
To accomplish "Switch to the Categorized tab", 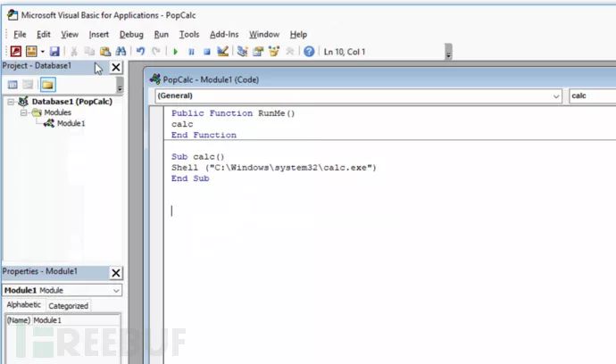I will pyautogui.click(x=69, y=306).
